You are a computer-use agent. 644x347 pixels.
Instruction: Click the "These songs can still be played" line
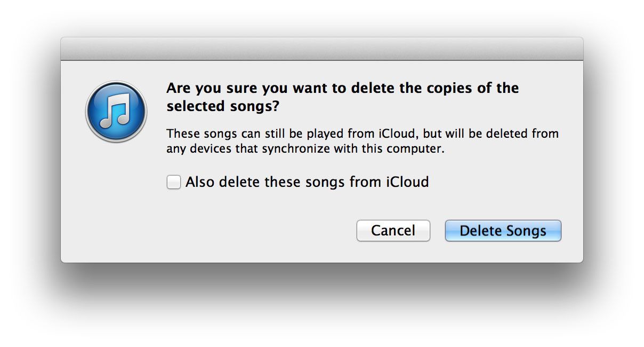click(x=362, y=133)
